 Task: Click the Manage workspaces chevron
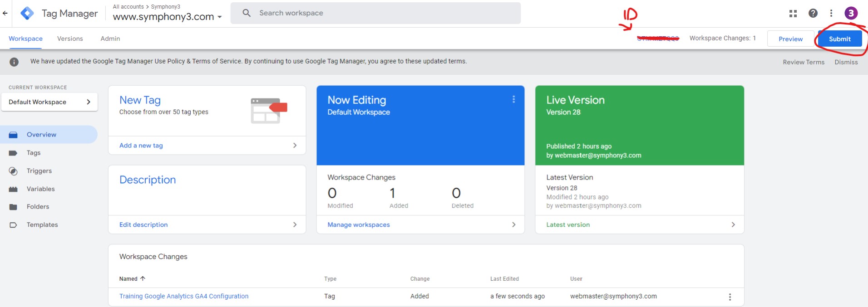[x=513, y=224]
